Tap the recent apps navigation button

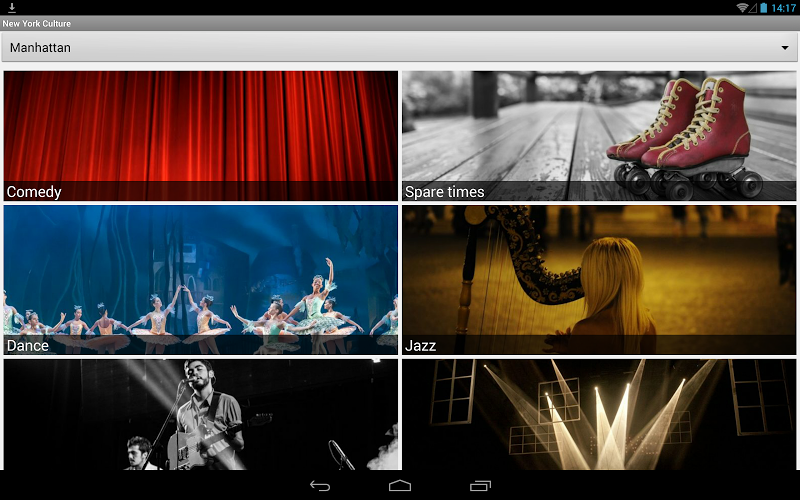click(480, 486)
